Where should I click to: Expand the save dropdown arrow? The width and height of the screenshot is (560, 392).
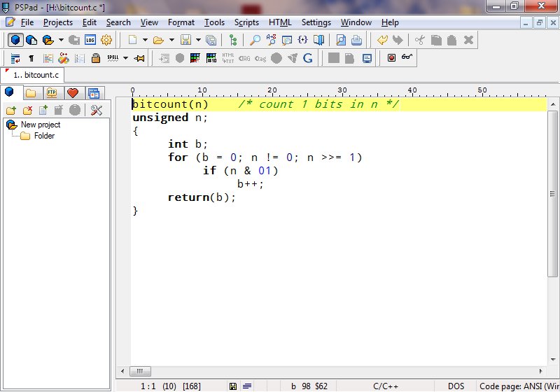(198, 40)
